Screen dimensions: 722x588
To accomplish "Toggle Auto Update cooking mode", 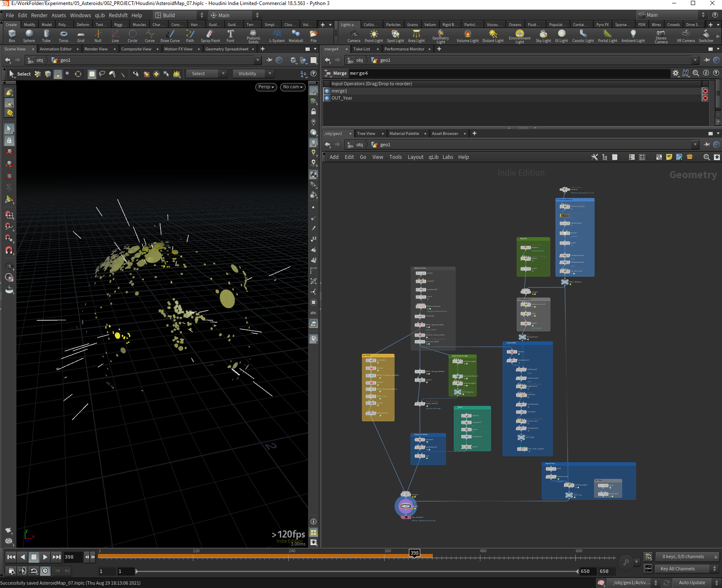I will (692, 583).
